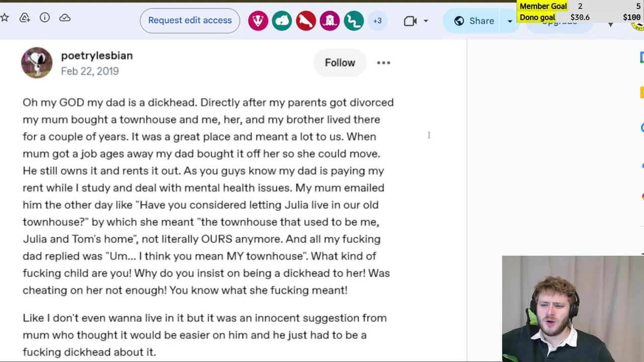Click the teal avatar beside the badger
Screen dimensions: 644x362
(282, 21)
